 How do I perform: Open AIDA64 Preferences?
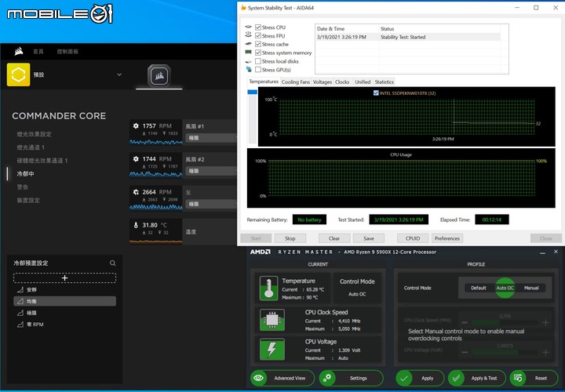coord(447,238)
